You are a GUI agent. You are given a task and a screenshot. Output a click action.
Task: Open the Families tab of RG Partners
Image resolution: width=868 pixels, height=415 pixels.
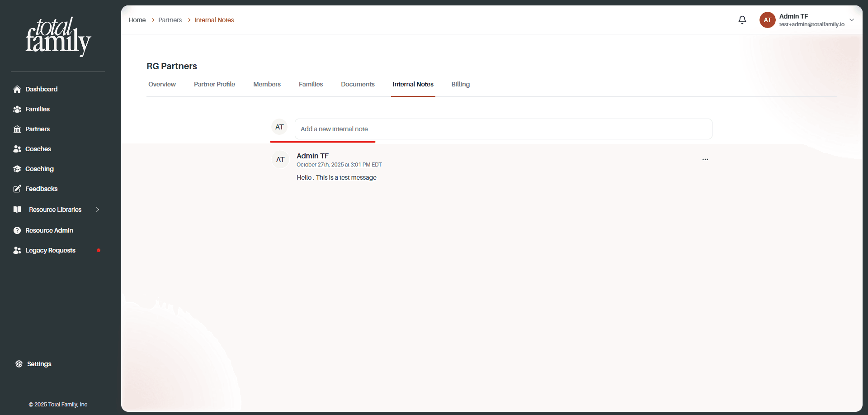(x=311, y=85)
